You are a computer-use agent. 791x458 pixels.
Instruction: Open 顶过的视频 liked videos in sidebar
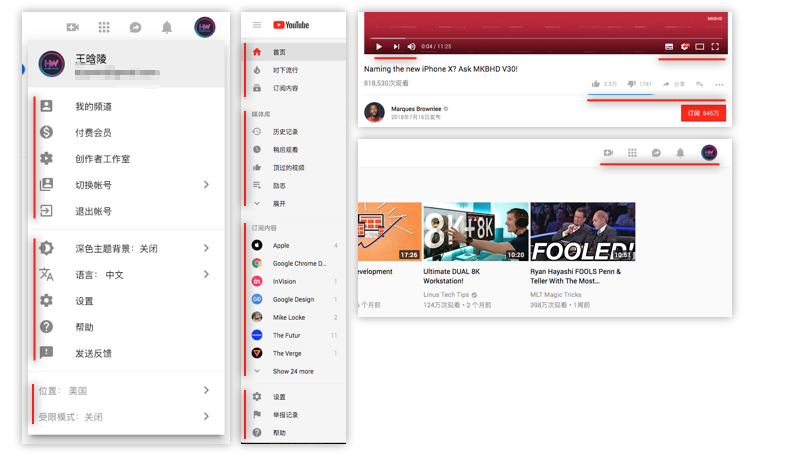(x=294, y=167)
